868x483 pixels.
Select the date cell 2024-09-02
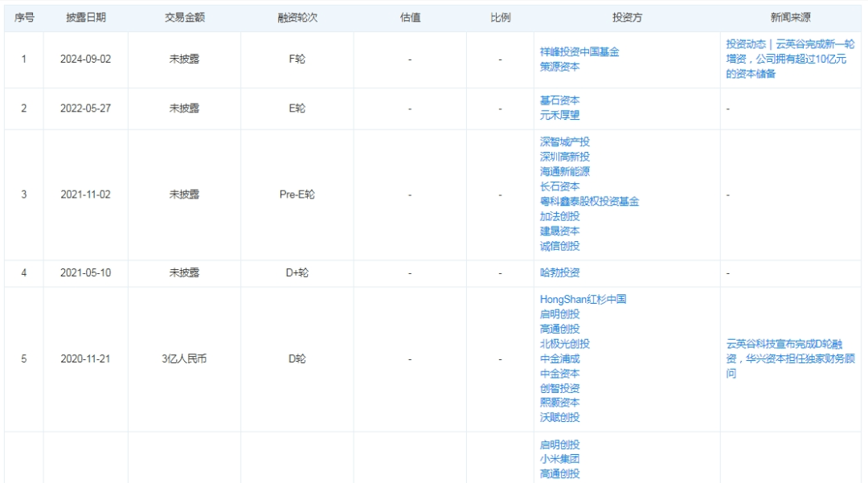(x=86, y=59)
